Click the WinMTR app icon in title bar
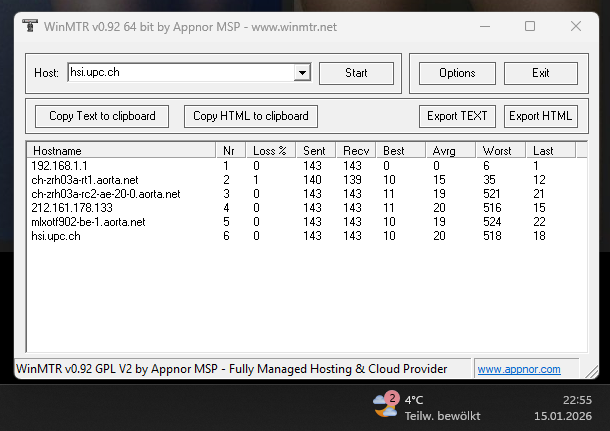Viewport: 610px width, 431px height. tap(30, 26)
